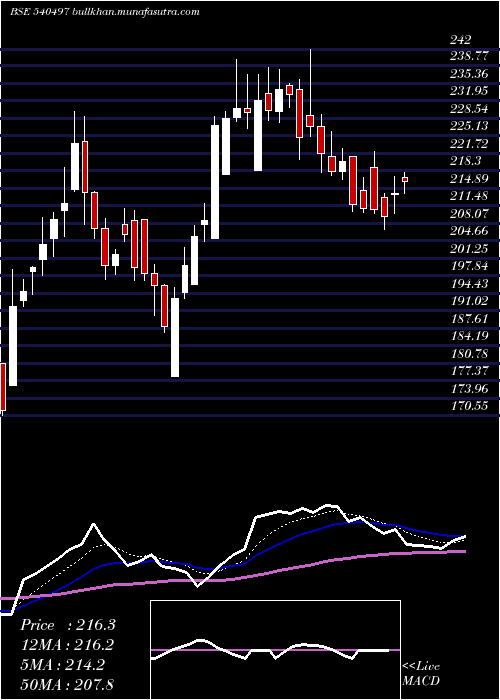This screenshot has width=500, height=700.
Task: Select the 228.54 price axis label
Action: click(x=469, y=109)
